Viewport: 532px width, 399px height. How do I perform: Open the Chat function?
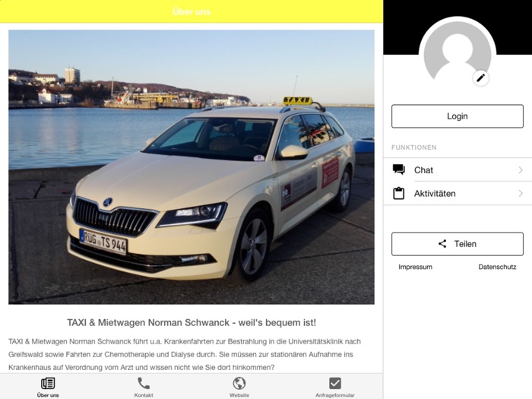(x=458, y=169)
